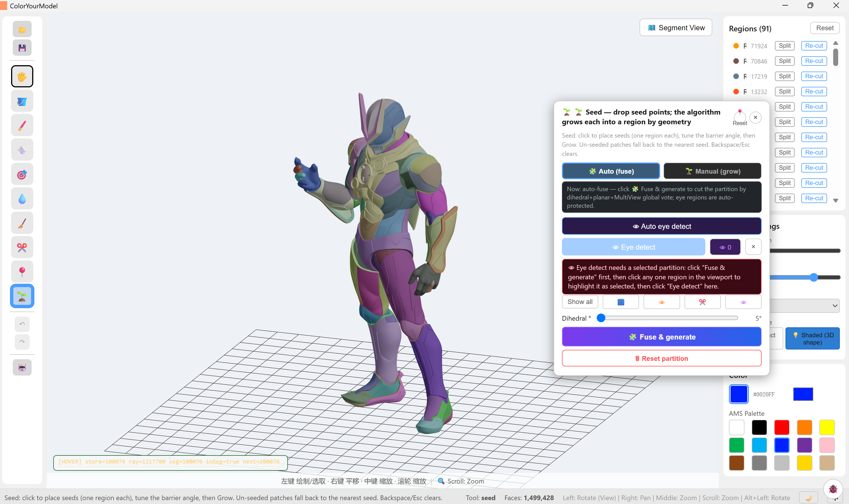Click the ladybug debug icon
Screen dimensions: 849x504
[833, 489]
